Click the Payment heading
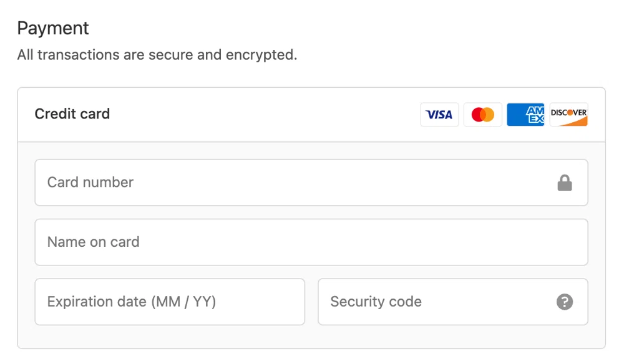This screenshot has height=364, width=624. point(53,28)
